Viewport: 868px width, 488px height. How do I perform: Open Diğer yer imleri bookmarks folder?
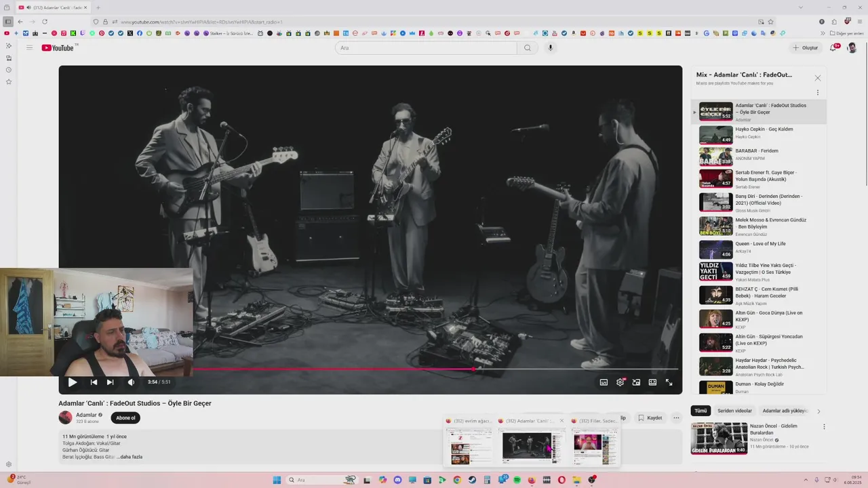tap(846, 33)
